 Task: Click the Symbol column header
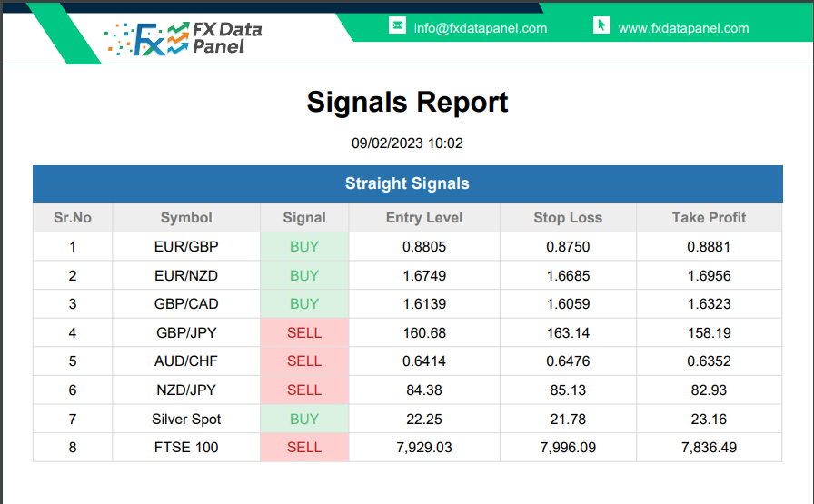pyautogui.click(x=186, y=217)
